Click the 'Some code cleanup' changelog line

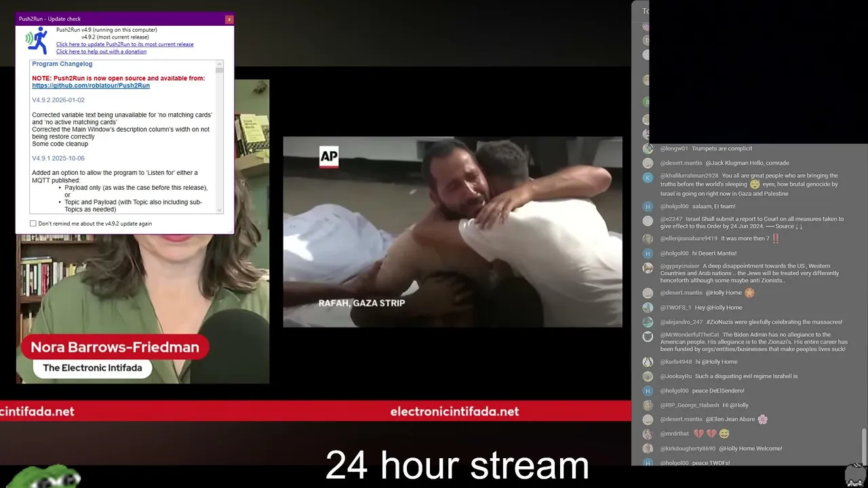[60, 144]
